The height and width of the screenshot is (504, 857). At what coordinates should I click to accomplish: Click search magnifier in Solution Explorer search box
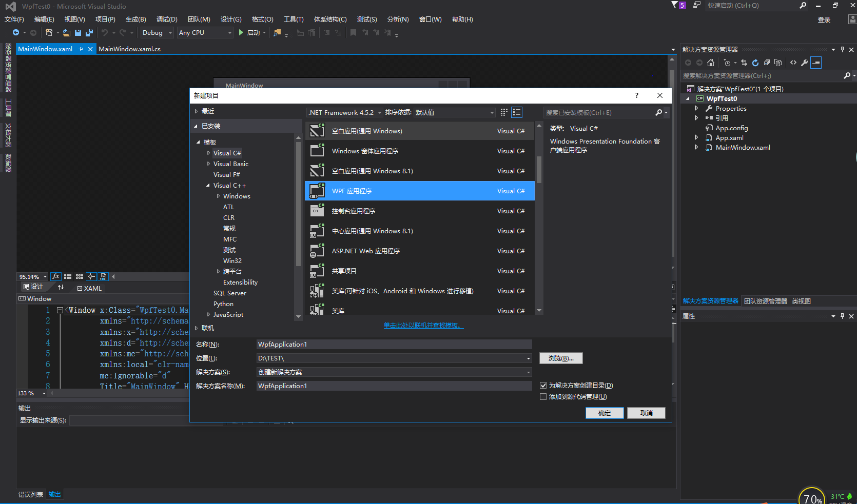tap(847, 75)
